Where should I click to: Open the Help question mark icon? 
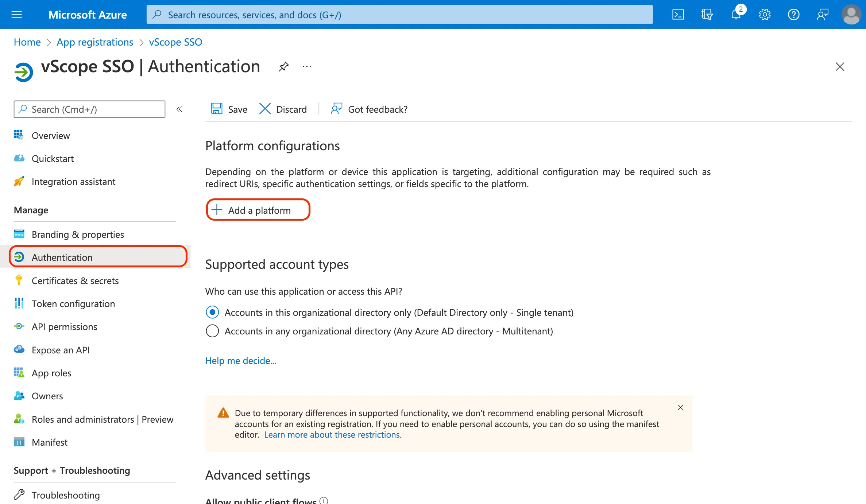(793, 15)
